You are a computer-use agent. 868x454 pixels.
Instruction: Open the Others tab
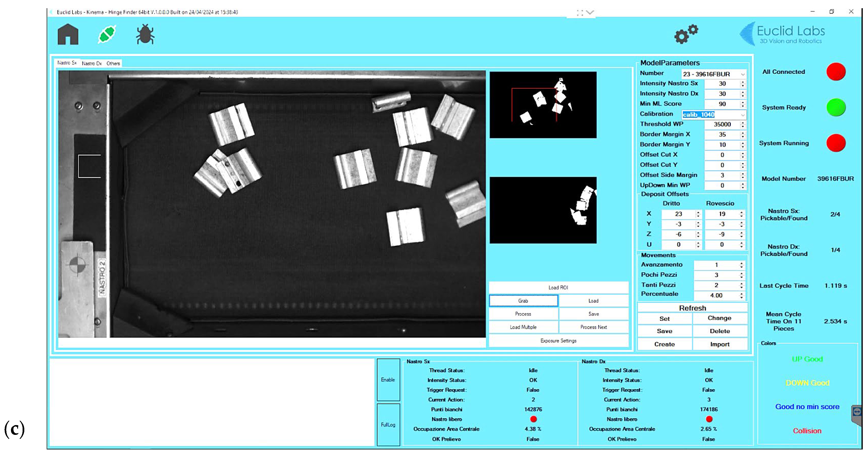point(113,63)
